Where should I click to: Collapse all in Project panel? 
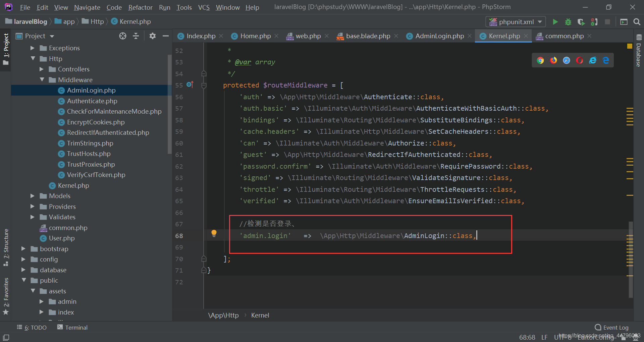(x=136, y=36)
